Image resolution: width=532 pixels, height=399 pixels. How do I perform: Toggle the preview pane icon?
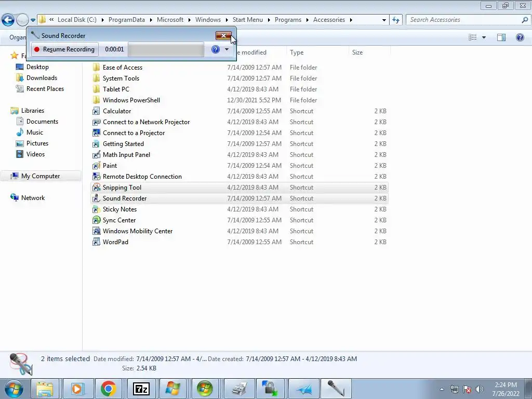click(501, 37)
